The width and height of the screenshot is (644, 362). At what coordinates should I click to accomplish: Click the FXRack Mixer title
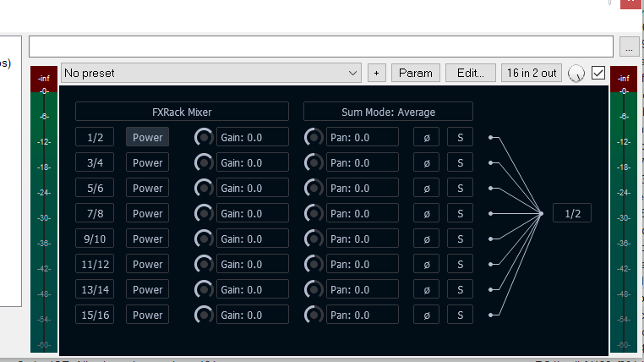182,112
